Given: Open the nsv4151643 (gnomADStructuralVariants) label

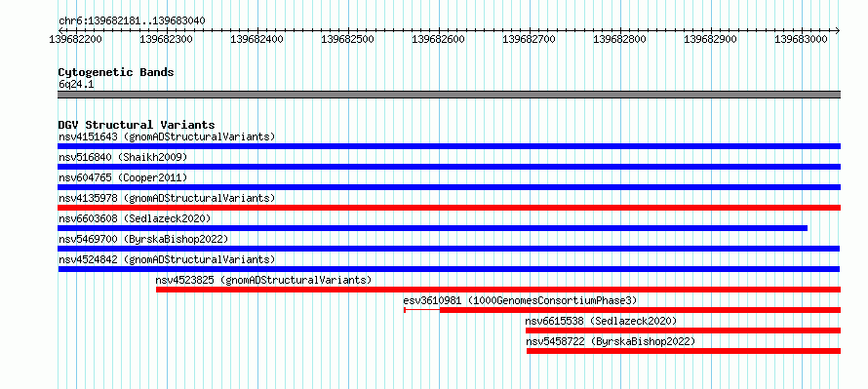Looking at the screenshot, I should coord(167,136).
